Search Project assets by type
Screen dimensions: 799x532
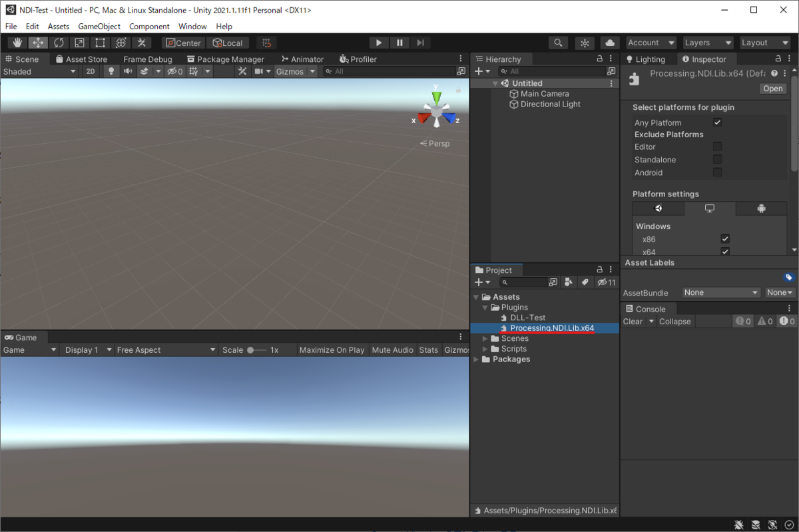(569, 282)
